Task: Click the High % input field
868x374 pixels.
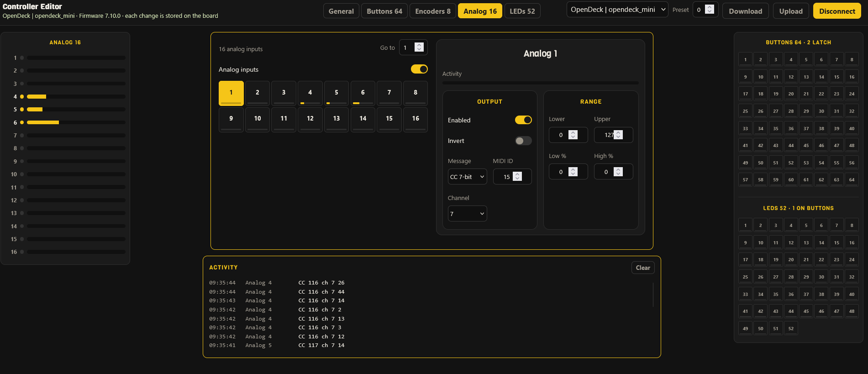Action: coord(613,172)
